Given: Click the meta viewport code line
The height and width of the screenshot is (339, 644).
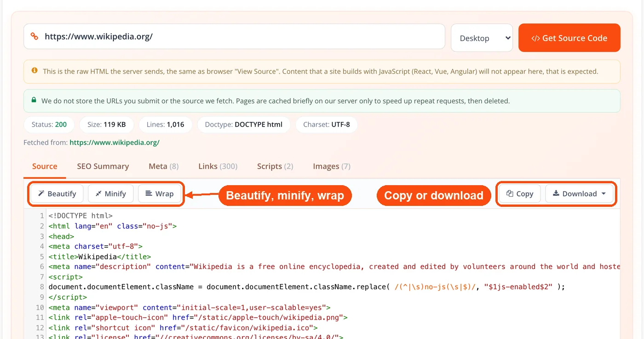Looking at the screenshot, I should [x=190, y=307].
